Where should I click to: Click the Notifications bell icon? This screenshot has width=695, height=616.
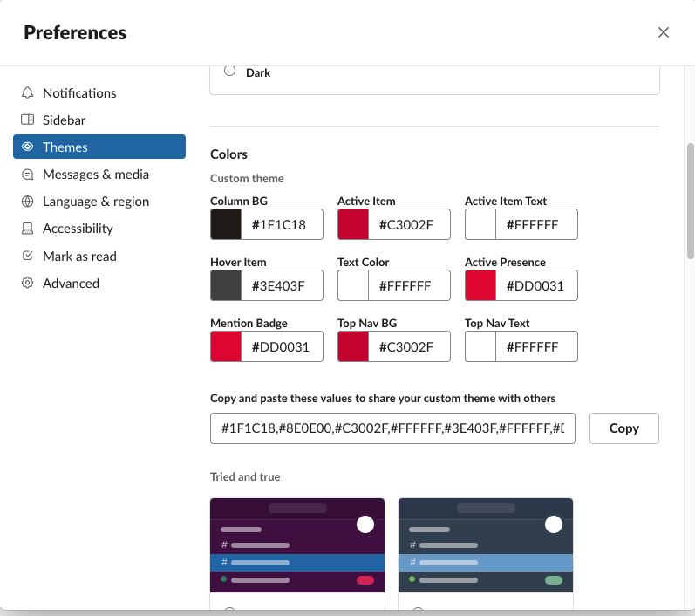[28, 92]
